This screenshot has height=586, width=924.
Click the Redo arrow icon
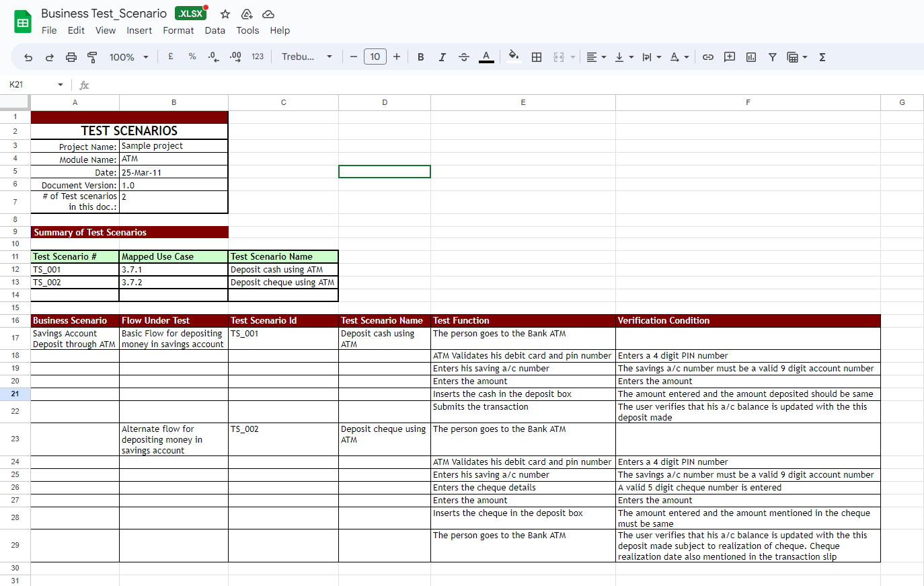(50, 57)
